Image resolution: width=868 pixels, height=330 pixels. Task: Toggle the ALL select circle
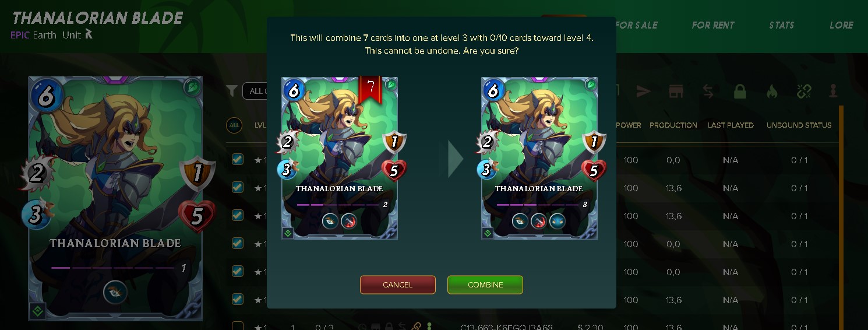(x=234, y=125)
